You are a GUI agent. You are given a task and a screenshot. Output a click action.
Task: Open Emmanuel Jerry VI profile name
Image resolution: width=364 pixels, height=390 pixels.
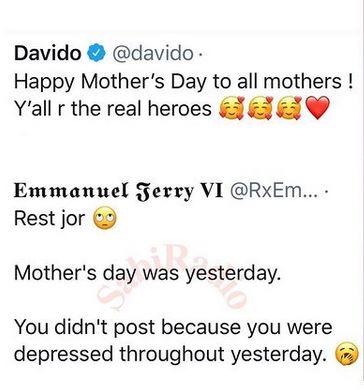tap(118, 191)
